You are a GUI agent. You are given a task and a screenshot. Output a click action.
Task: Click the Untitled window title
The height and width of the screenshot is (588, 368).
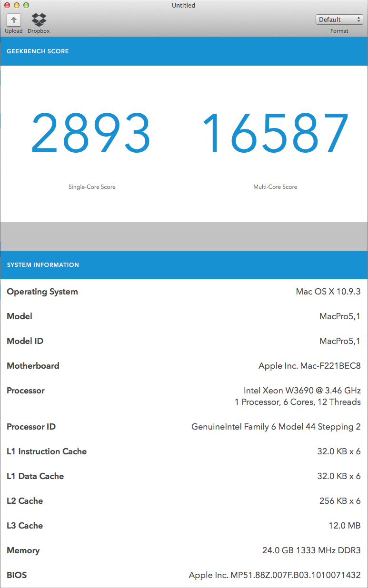(x=184, y=5)
